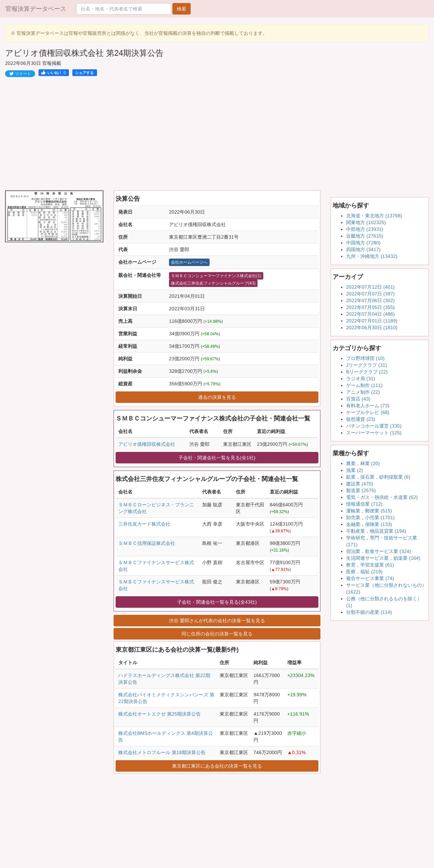
Task: Click 渋谷 愛郎さんが代表の会社の決算一覧を見る button
Action: [217, 621]
